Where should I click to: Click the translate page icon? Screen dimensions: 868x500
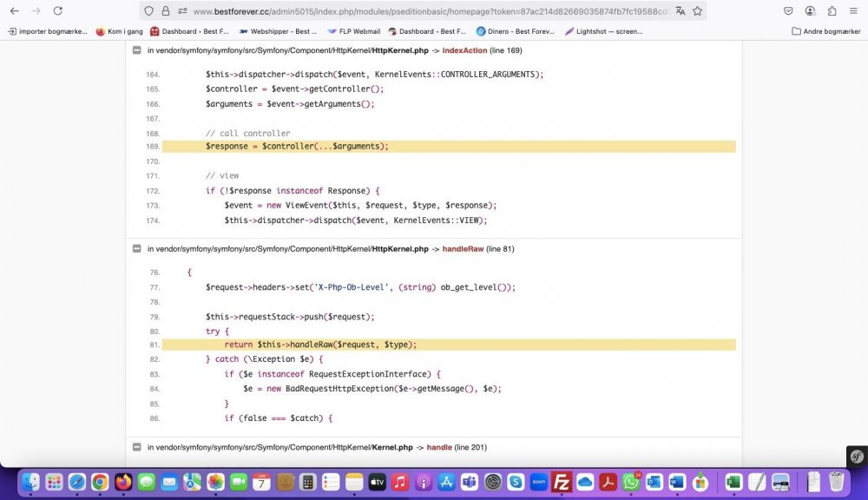[x=681, y=10]
